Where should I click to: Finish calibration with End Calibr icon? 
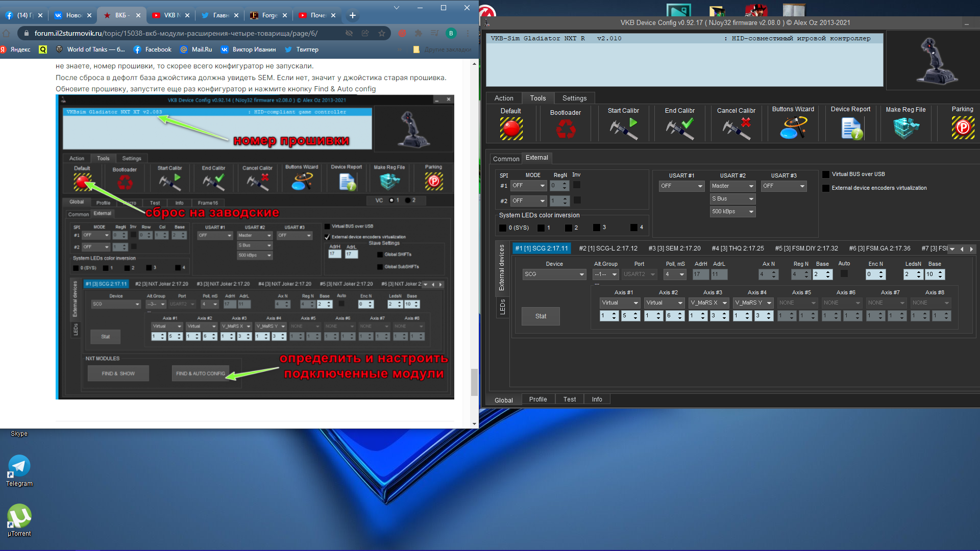(x=679, y=129)
